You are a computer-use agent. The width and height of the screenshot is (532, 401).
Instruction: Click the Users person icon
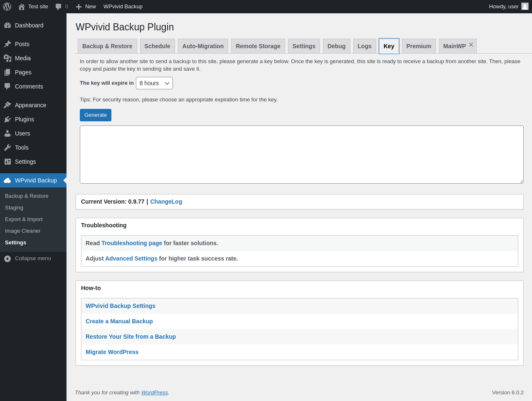coord(7,133)
